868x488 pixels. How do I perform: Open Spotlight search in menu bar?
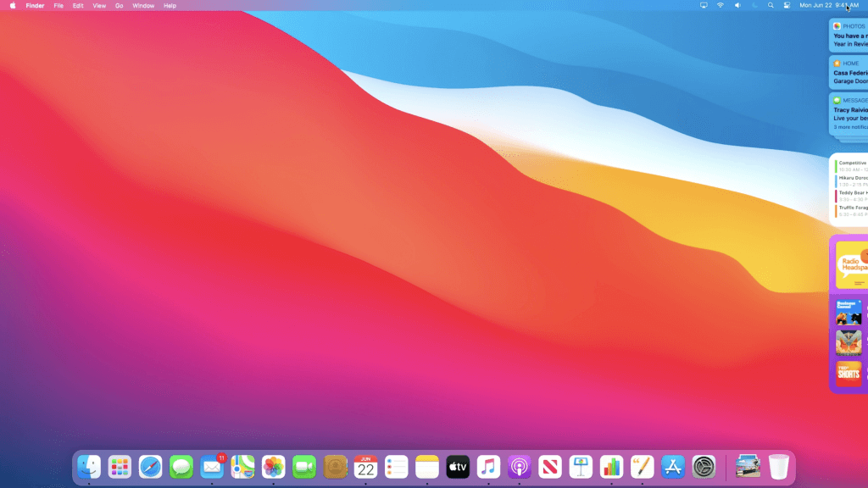pyautogui.click(x=771, y=6)
